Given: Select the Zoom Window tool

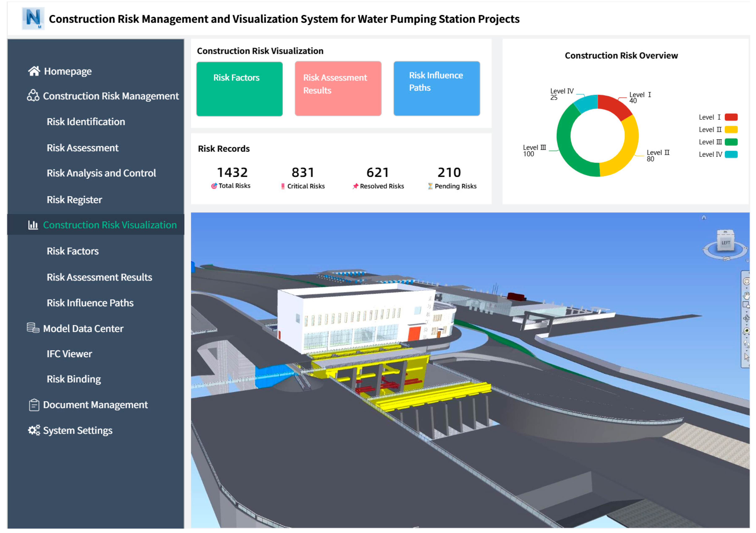Looking at the screenshot, I should pos(746,305).
